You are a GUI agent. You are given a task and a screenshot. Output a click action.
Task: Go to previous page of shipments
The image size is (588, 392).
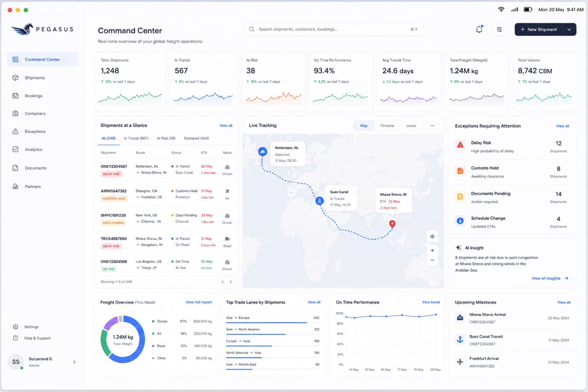(223, 282)
